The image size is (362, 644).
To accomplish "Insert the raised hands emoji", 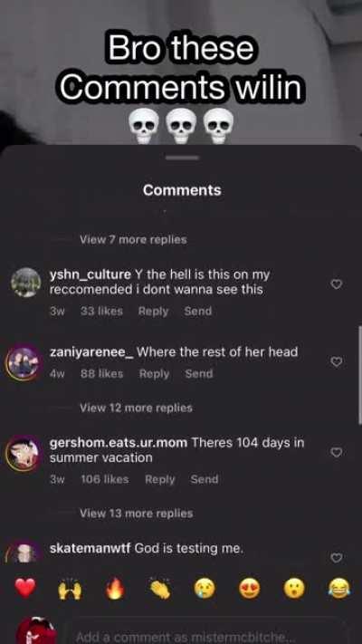I will point(70,590).
